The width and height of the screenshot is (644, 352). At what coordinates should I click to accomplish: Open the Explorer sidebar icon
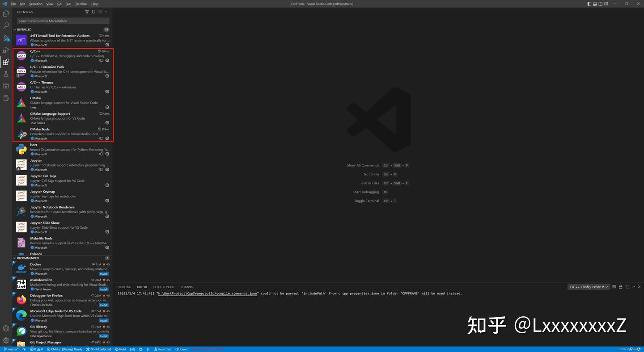tap(6, 13)
